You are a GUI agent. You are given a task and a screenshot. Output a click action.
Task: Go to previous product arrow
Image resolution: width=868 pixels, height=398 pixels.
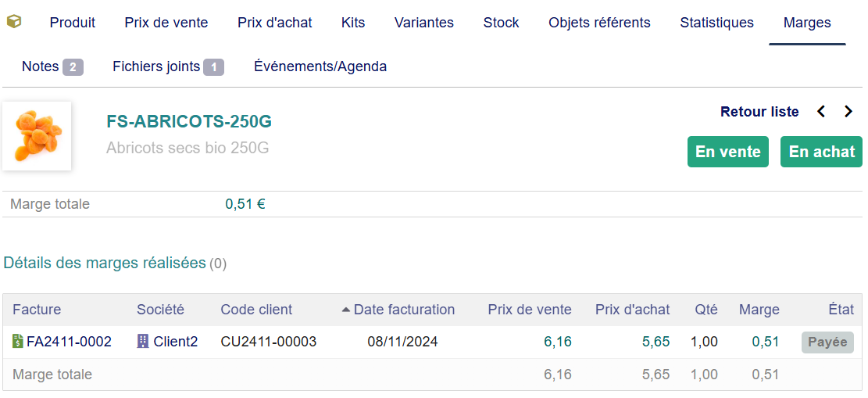821,112
